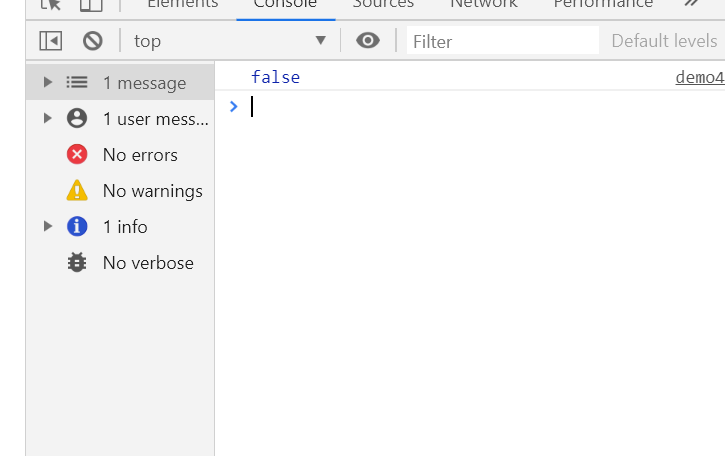The image size is (725, 456).
Task: Clear the console output
Action: (93, 41)
